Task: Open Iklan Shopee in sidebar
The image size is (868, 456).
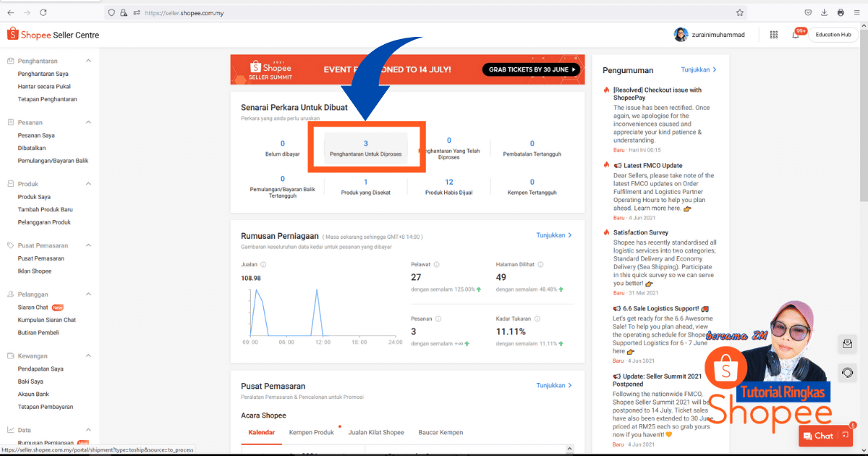Action: click(35, 271)
